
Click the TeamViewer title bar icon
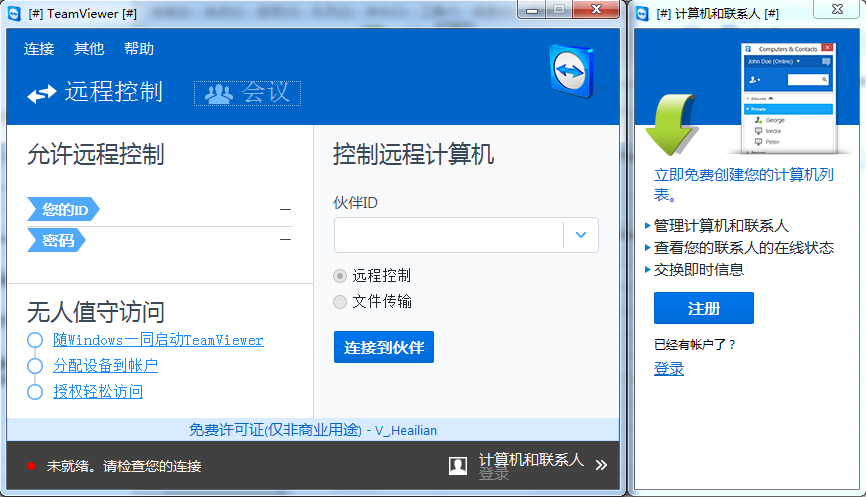(14, 14)
